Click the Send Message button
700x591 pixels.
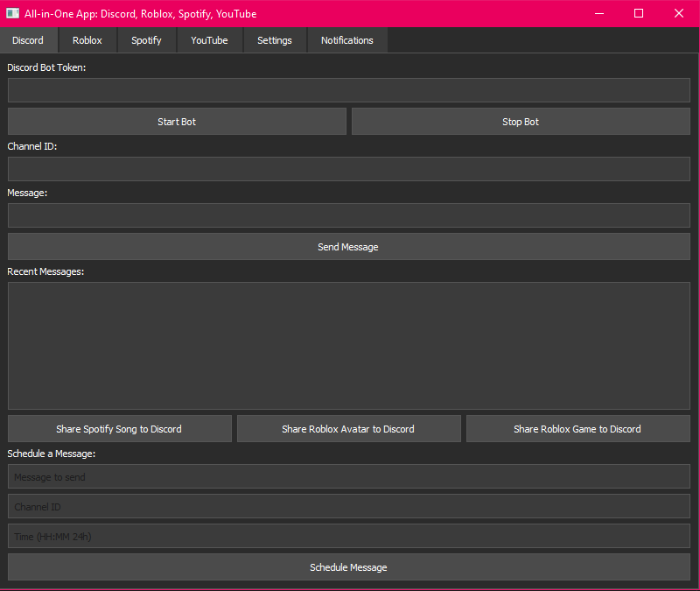point(348,247)
